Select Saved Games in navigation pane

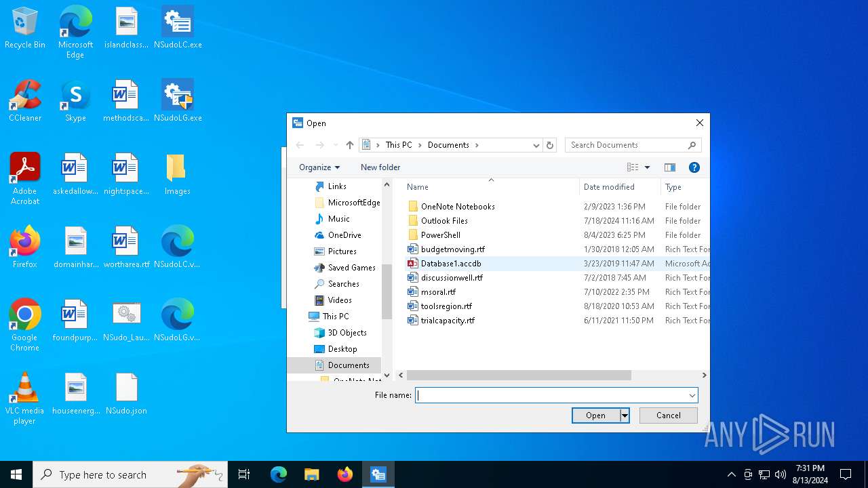352,268
